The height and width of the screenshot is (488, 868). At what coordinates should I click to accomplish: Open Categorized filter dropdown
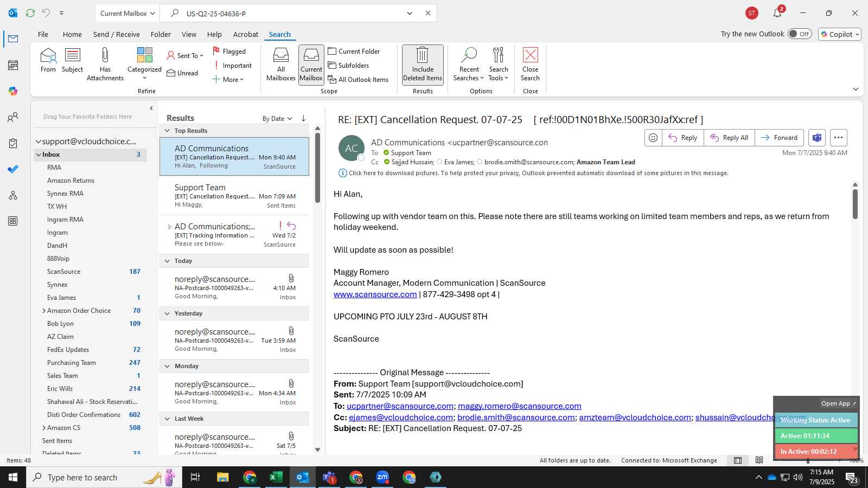coord(144,64)
